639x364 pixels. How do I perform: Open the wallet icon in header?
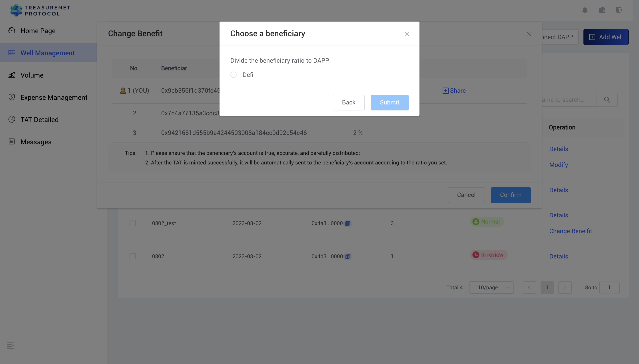pos(602,10)
